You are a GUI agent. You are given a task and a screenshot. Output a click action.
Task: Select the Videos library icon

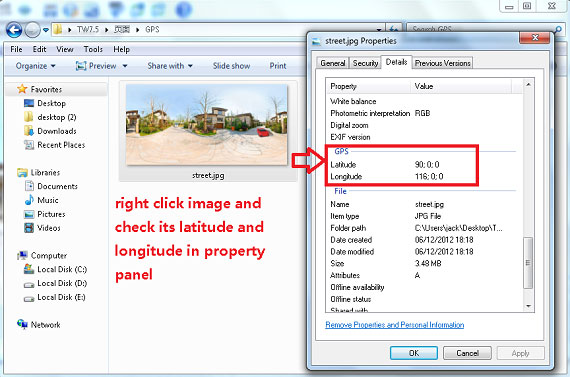point(29,228)
